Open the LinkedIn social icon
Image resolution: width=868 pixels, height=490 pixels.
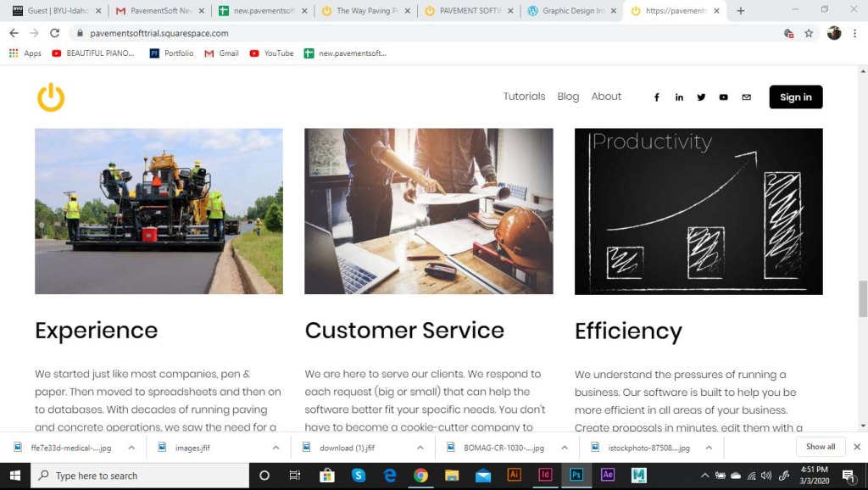coord(679,97)
